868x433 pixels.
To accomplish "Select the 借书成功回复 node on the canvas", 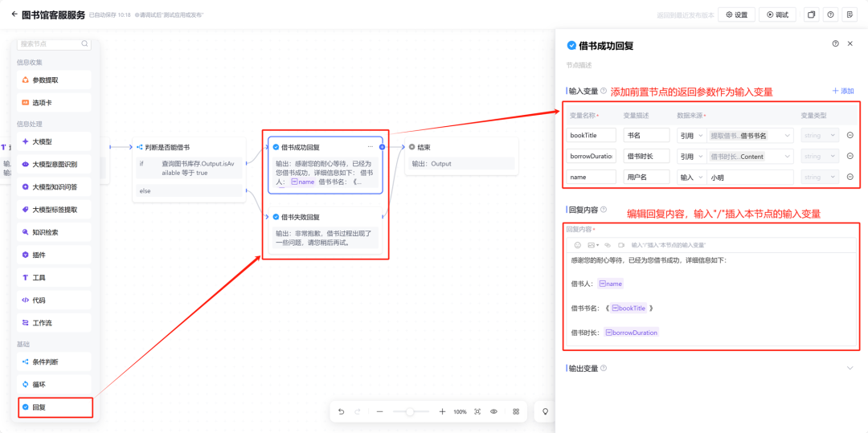I will 325,165.
